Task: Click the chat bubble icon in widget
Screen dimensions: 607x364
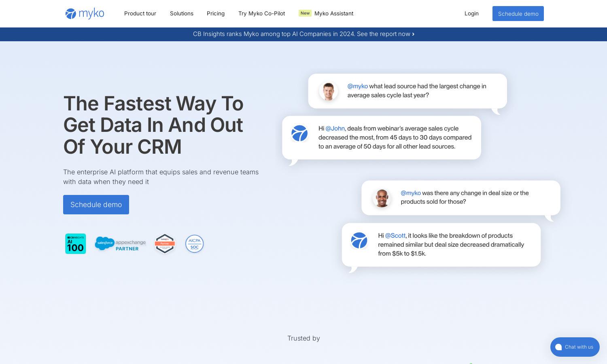Action: pyautogui.click(x=559, y=347)
